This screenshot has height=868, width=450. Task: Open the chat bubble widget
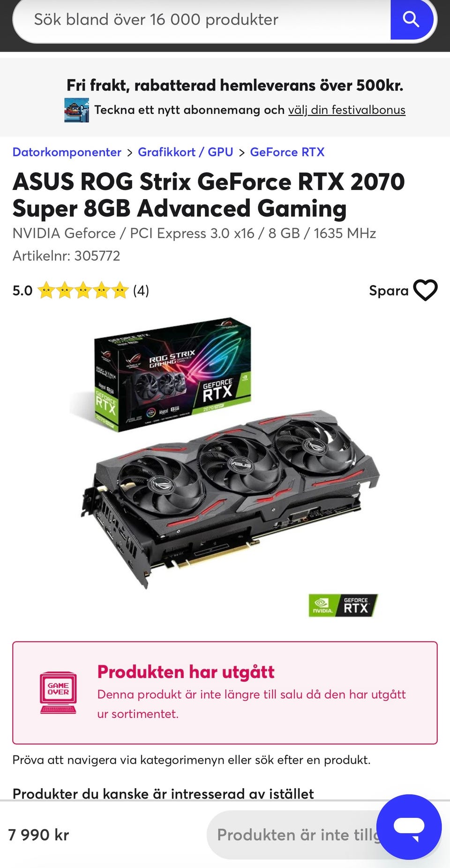coord(409,827)
